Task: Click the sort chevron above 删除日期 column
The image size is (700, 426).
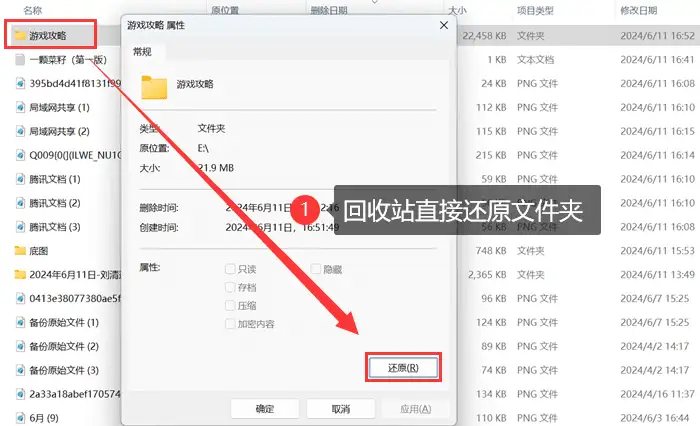Action: pyautogui.click(x=375, y=2)
